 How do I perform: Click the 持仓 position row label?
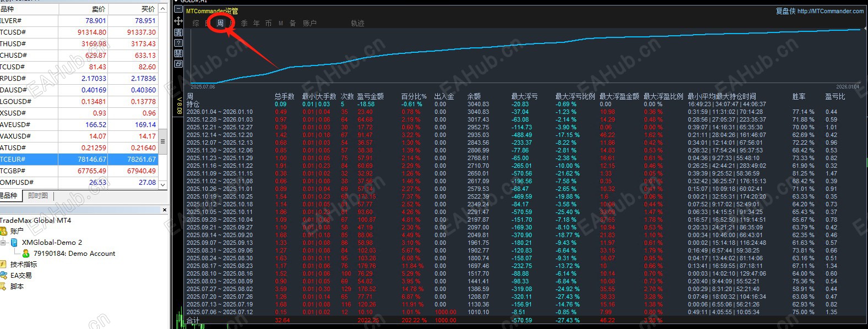pos(193,104)
